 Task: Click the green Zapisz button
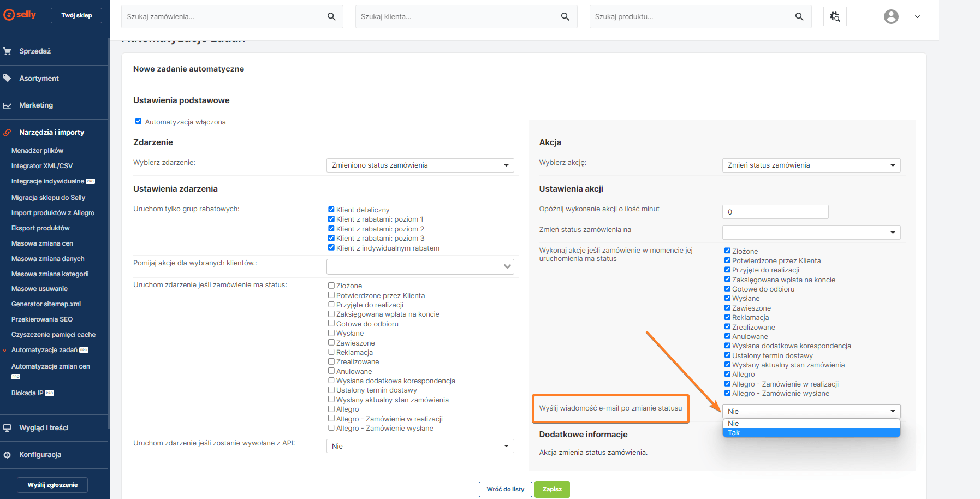coord(551,489)
